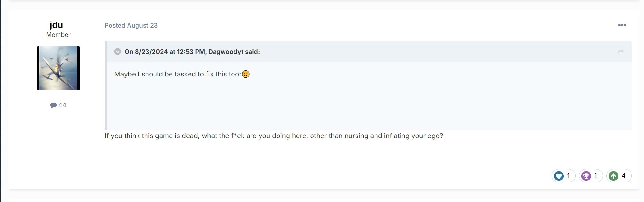Click the reply text about game being dead

click(274, 136)
